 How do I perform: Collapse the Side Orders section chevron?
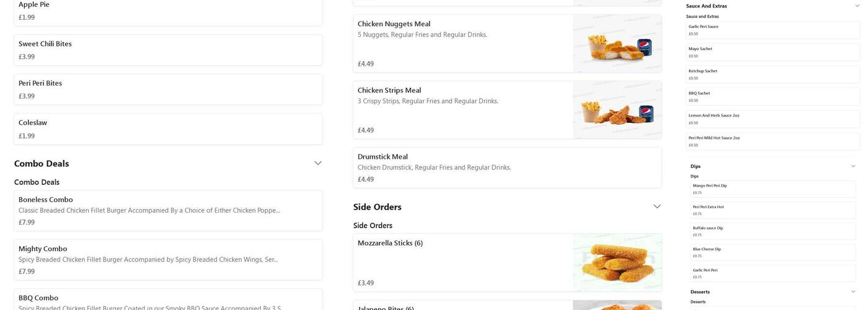point(657,206)
